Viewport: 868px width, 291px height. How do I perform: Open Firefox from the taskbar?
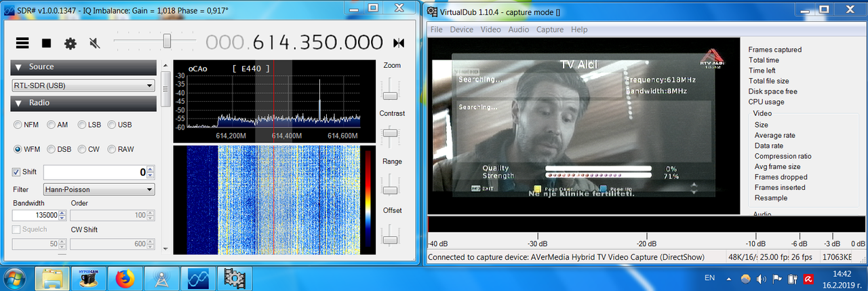pyautogui.click(x=125, y=278)
